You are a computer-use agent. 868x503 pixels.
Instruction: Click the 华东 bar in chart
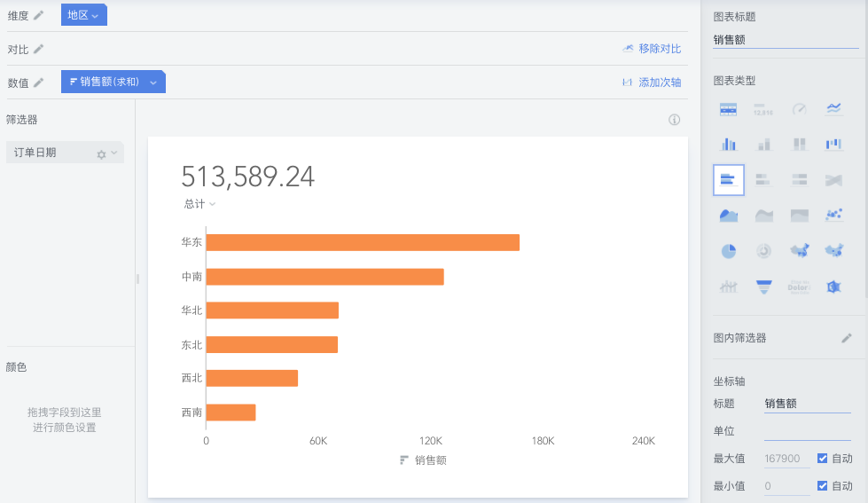363,243
